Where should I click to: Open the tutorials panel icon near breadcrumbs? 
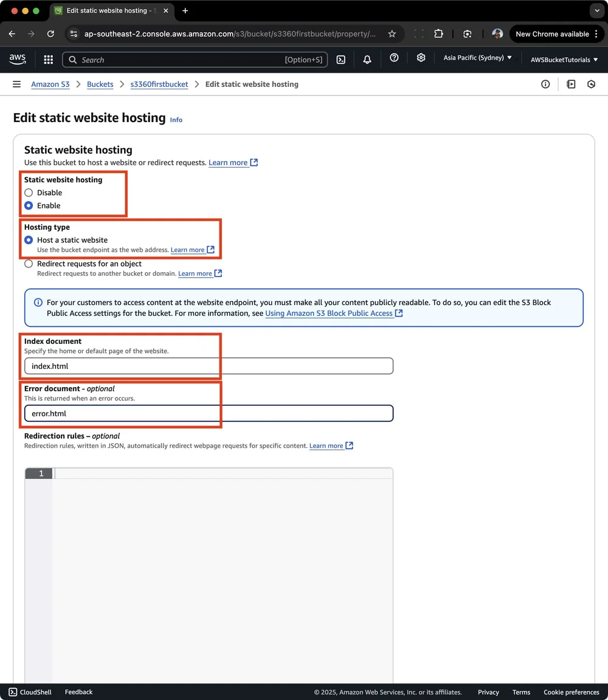(x=571, y=84)
